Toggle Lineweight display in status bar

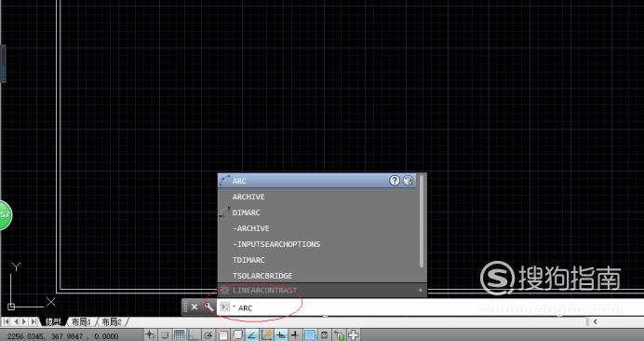tap(295, 334)
